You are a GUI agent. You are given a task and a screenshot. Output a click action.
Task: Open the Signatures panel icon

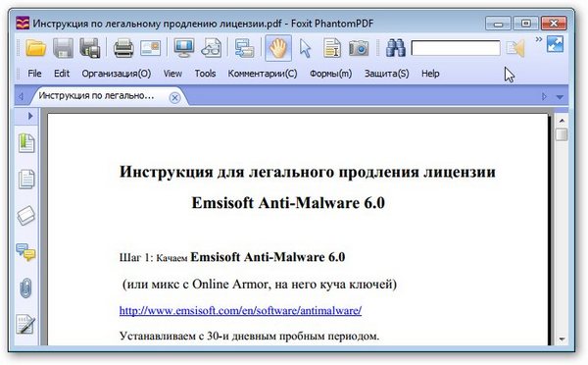(25, 325)
